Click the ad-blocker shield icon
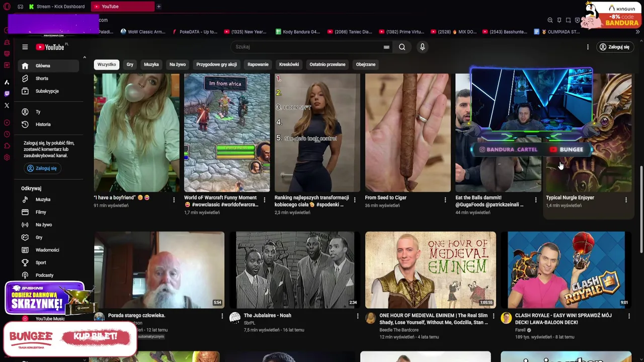 (x=577, y=20)
